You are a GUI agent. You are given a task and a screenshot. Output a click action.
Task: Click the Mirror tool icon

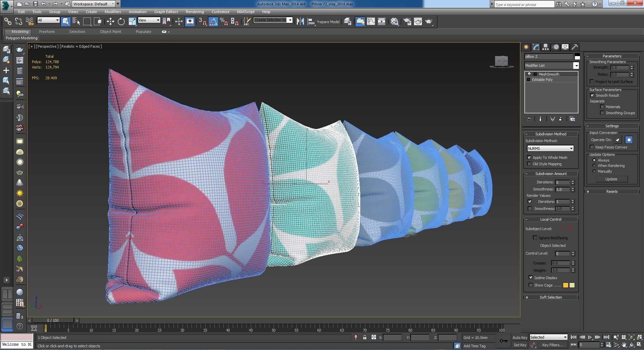click(300, 21)
